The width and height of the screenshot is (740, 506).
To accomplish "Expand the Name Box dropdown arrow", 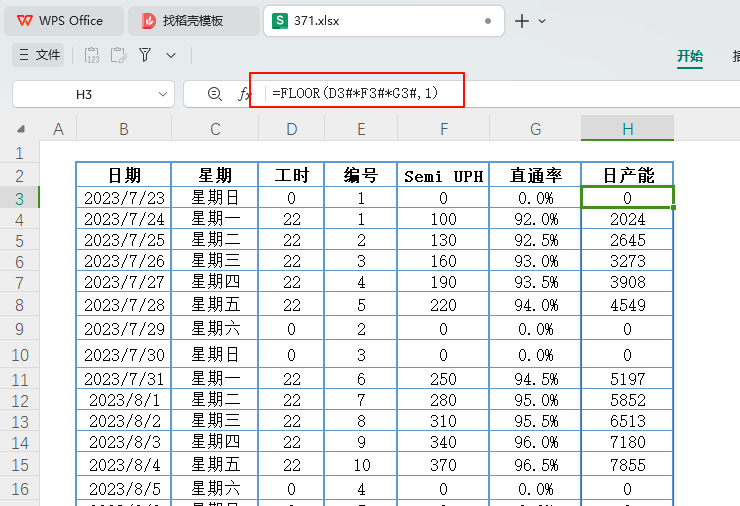I will coord(163,94).
